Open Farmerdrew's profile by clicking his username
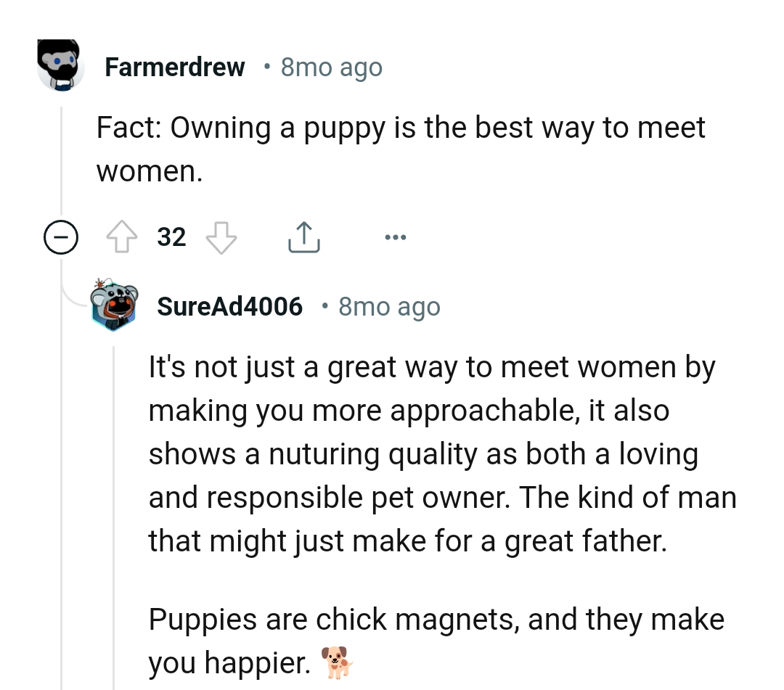The image size is (784, 690). [x=175, y=67]
